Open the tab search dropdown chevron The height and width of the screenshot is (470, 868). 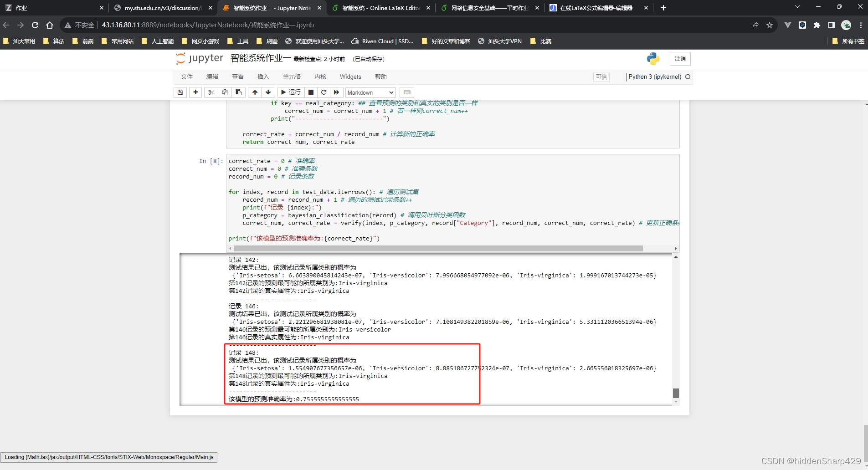797,7
